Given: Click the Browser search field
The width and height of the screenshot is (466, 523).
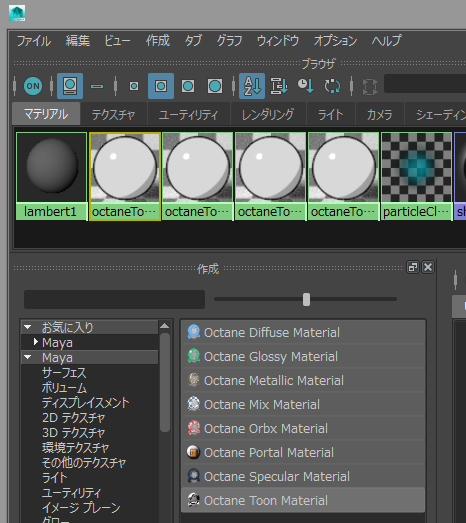Looking at the screenshot, I should point(425,84).
